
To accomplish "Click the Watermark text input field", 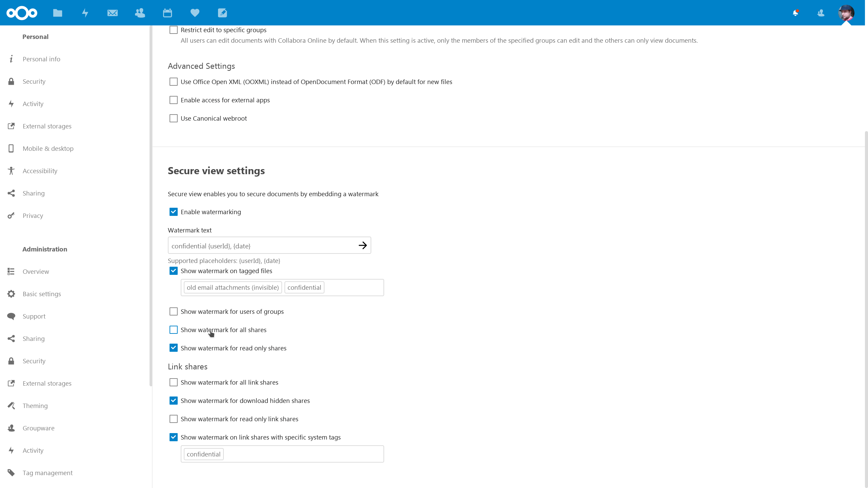I will click(x=261, y=246).
